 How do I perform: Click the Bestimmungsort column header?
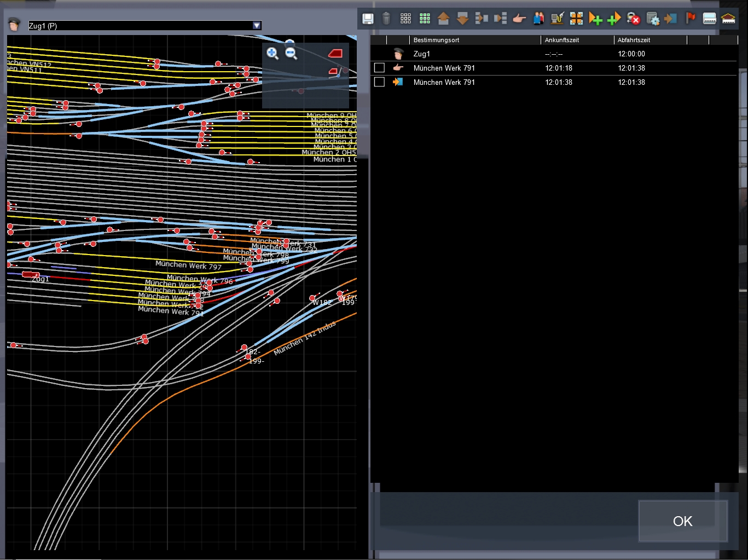click(436, 40)
